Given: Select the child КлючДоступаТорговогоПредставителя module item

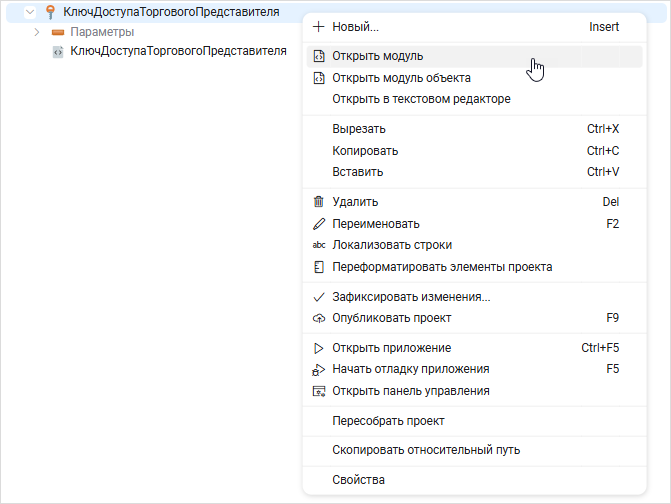Looking at the screenshot, I should click(178, 51).
